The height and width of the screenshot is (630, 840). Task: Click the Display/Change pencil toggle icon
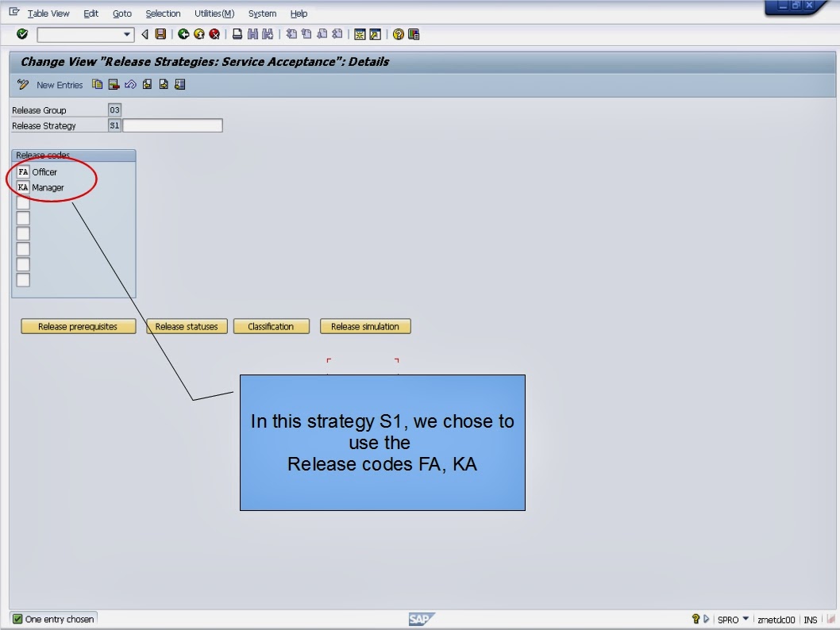[22, 85]
